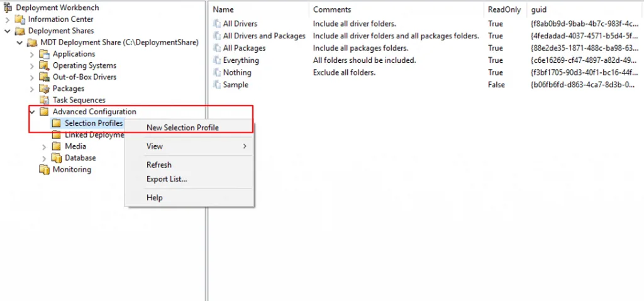Open Help from the context menu
Viewport: 644px width, 301px height.
(x=155, y=197)
